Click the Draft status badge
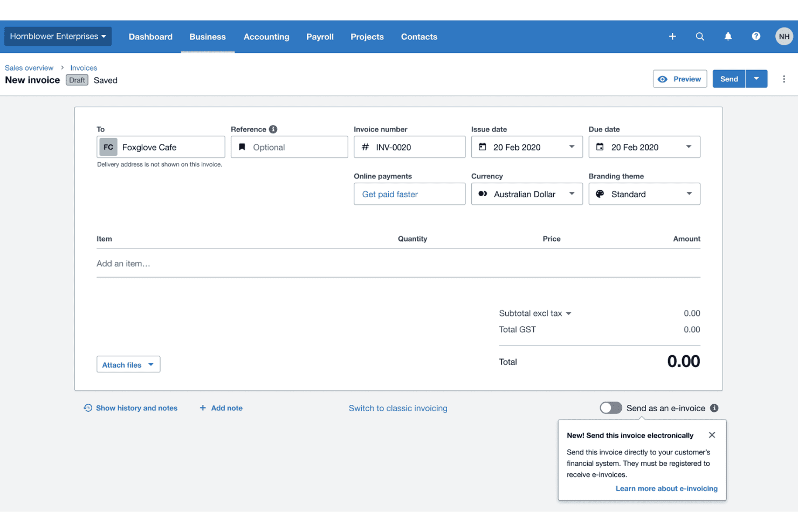 click(77, 80)
